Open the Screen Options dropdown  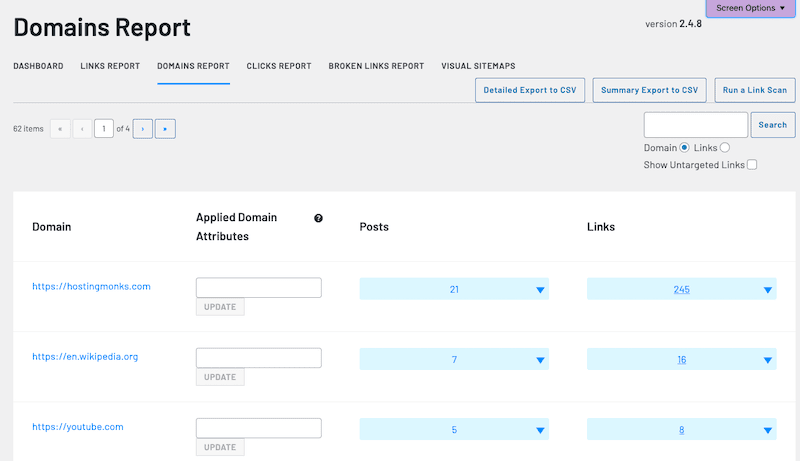click(751, 8)
